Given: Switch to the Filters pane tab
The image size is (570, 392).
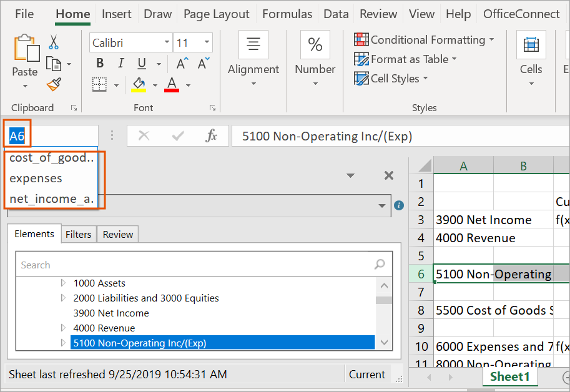Looking at the screenshot, I should 78,235.
